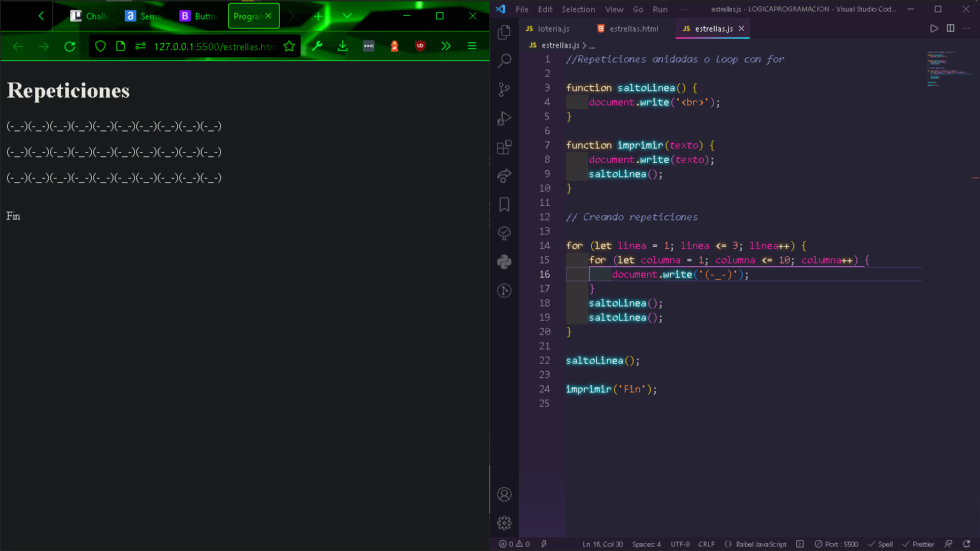Open the Live Share activity bar icon

[x=504, y=176]
